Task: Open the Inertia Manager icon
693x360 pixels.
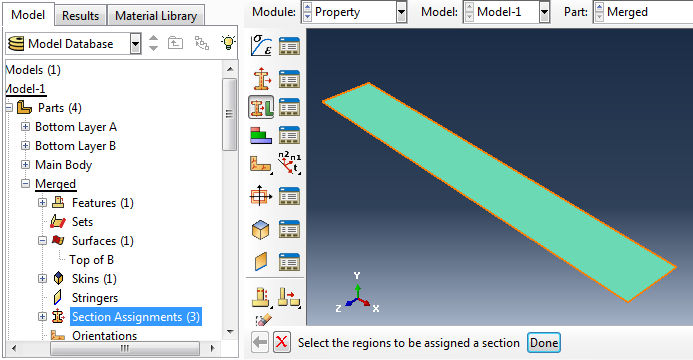Action: tap(289, 196)
